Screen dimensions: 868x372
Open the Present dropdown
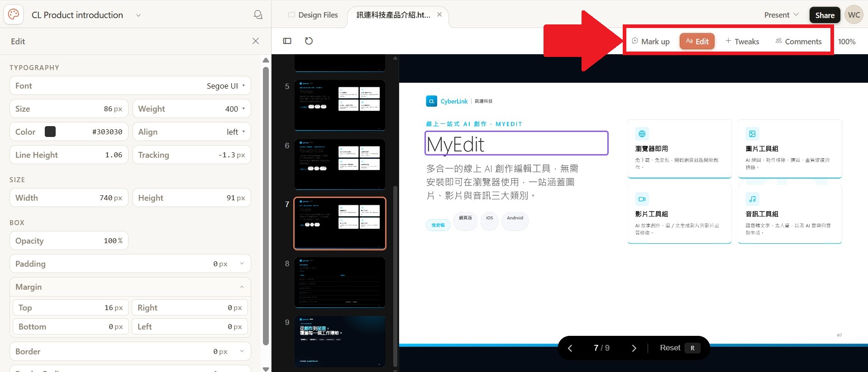(x=782, y=15)
